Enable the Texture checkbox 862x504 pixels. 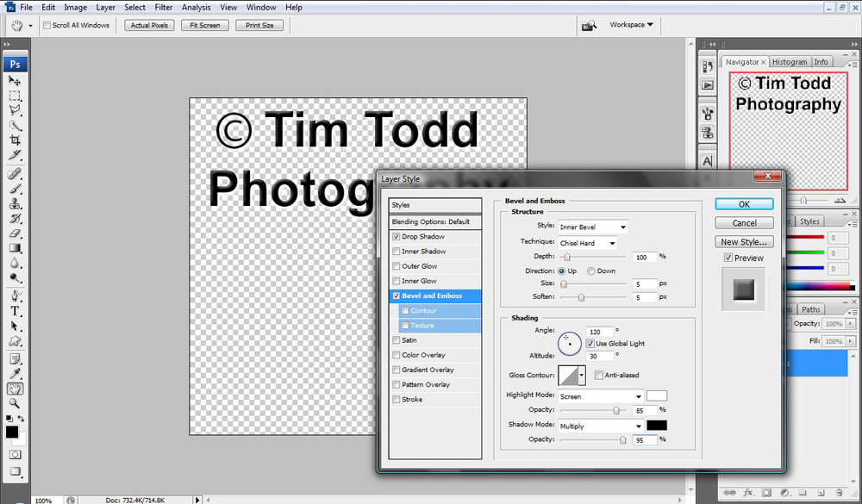405,326
